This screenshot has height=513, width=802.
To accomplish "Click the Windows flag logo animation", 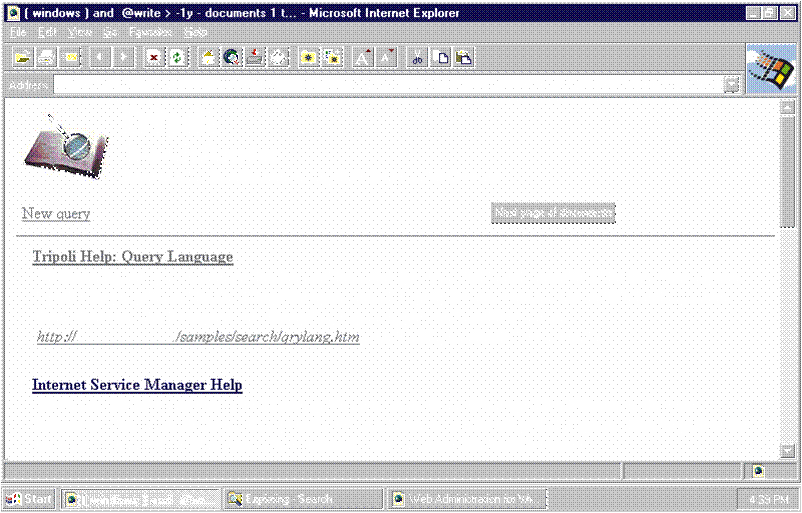I will click(x=771, y=69).
